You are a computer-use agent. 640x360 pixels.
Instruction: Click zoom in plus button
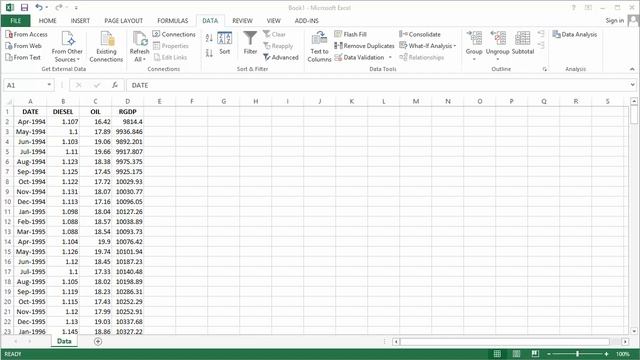pyautogui.click(x=607, y=354)
